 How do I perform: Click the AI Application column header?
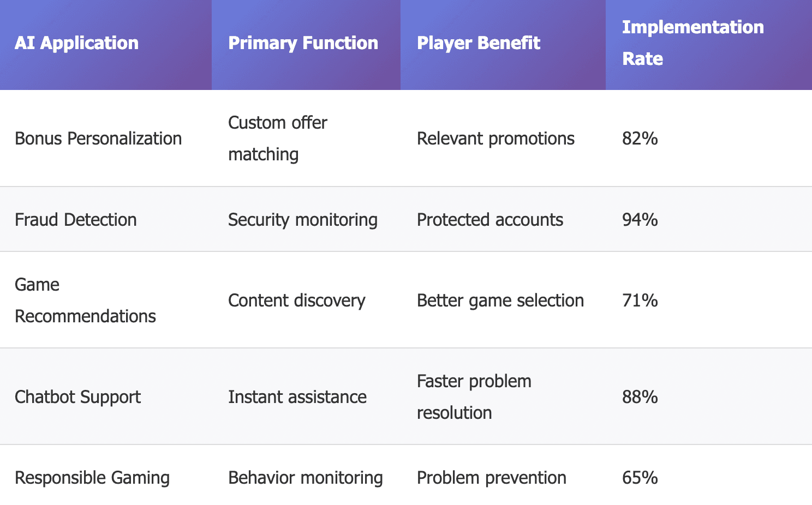(76, 43)
